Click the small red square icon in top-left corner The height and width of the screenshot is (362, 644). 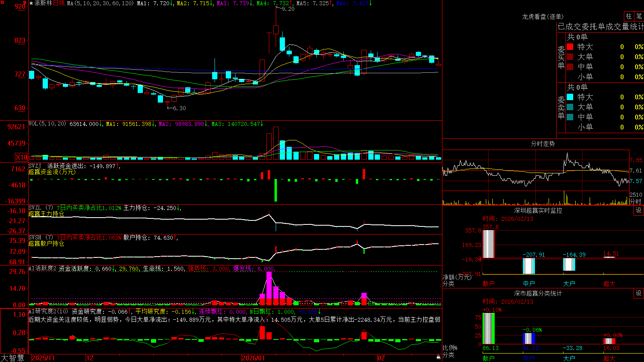tap(1, 2)
